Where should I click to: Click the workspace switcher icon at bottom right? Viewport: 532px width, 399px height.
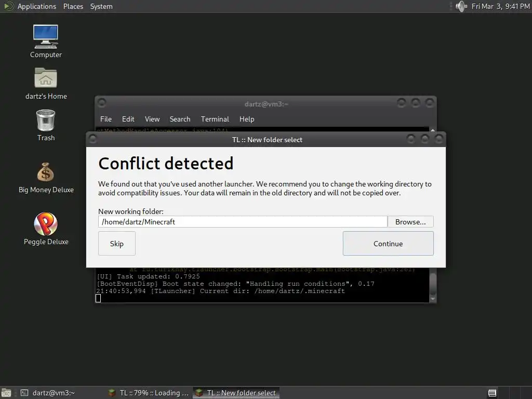(492, 393)
